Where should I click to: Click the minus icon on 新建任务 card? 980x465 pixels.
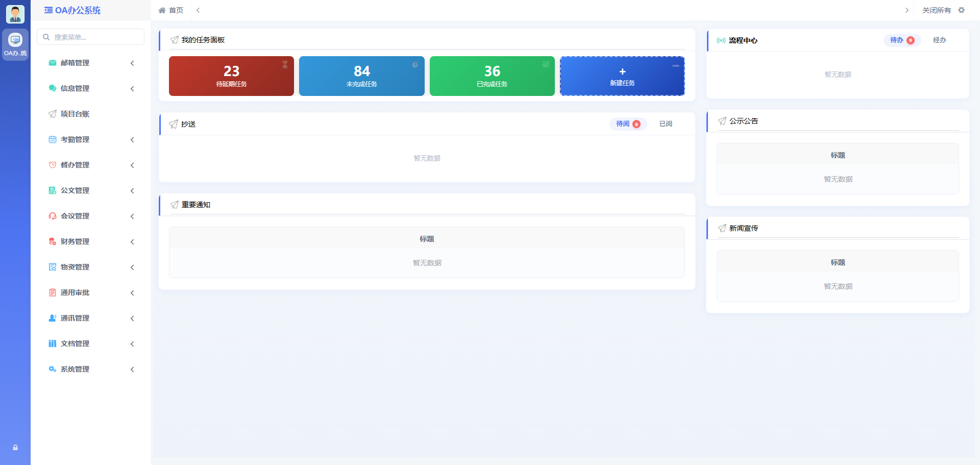tap(676, 65)
